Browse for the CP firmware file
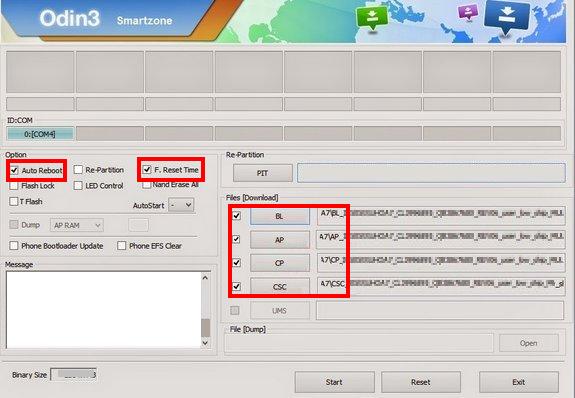 click(279, 263)
